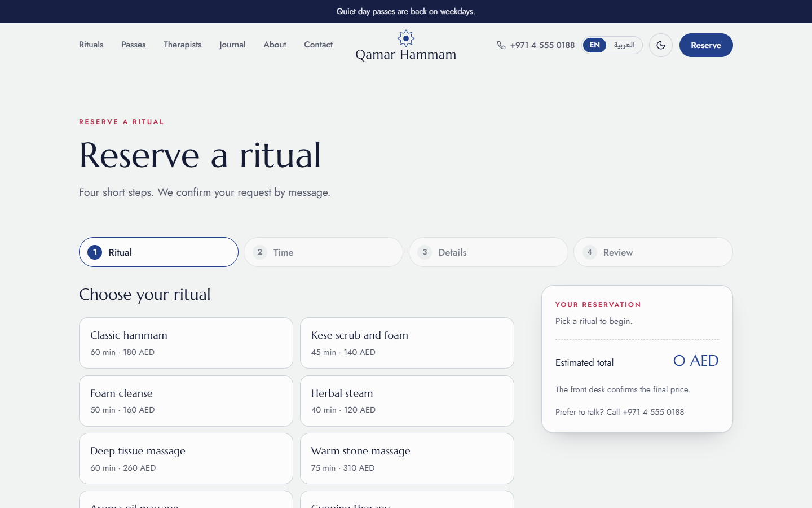The image size is (812, 508).
Task: Go to the Therapists page
Action: point(182,45)
